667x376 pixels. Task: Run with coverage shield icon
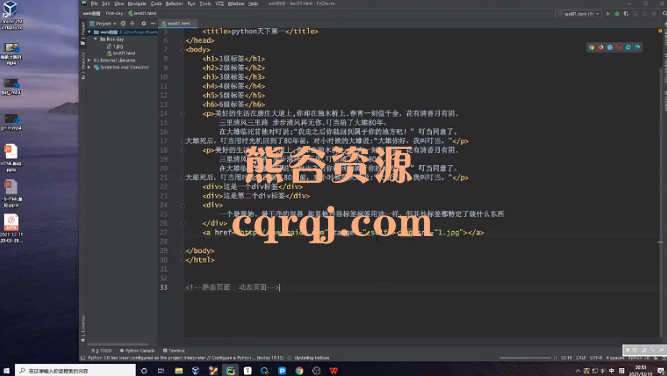click(x=626, y=14)
